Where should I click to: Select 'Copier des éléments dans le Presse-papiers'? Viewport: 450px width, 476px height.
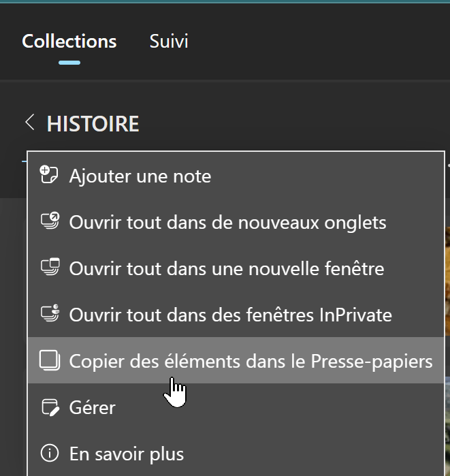(x=251, y=362)
